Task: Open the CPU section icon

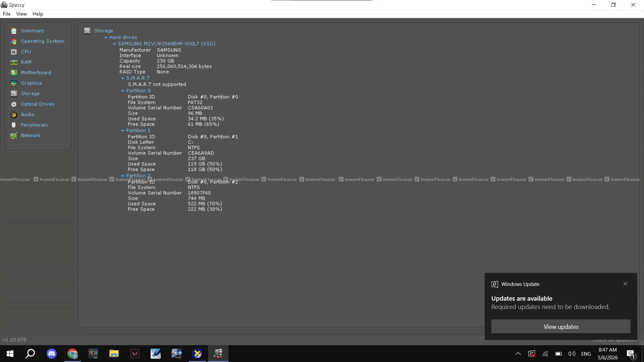Action: point(14,52)
